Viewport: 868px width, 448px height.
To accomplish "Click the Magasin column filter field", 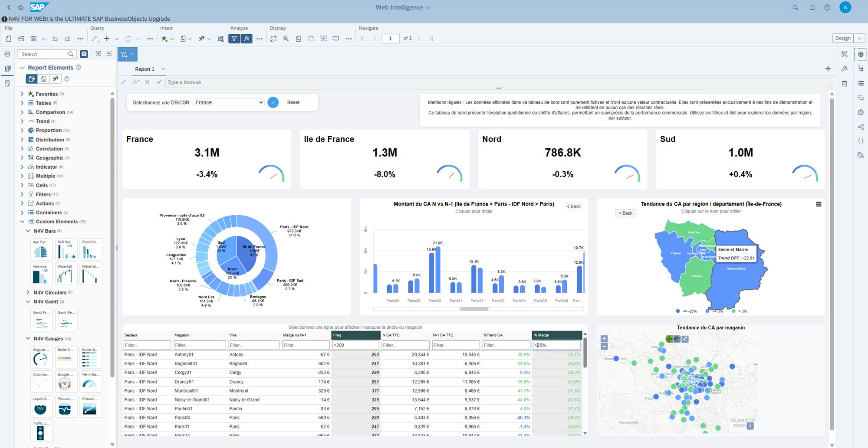I will tap(199, 345).
